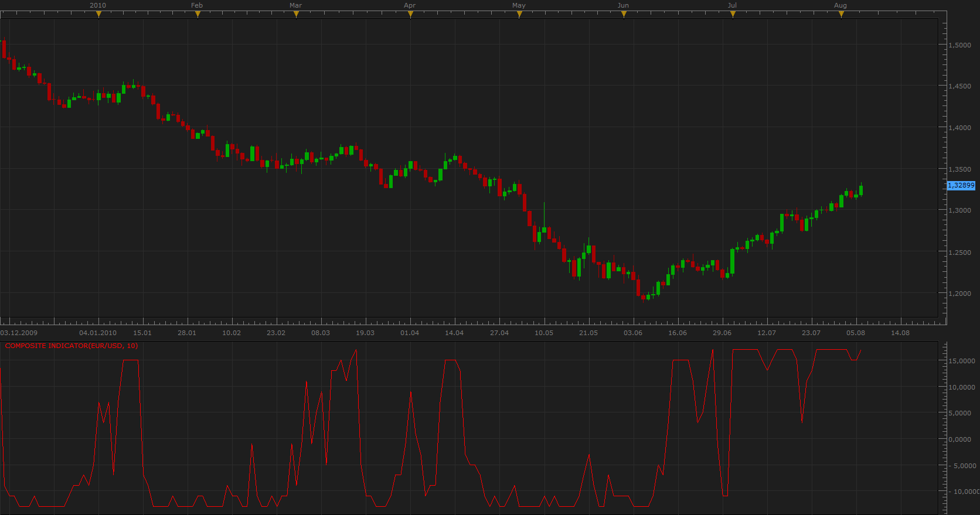Click the 04.01.2010 date on time axis

(98, 333)
